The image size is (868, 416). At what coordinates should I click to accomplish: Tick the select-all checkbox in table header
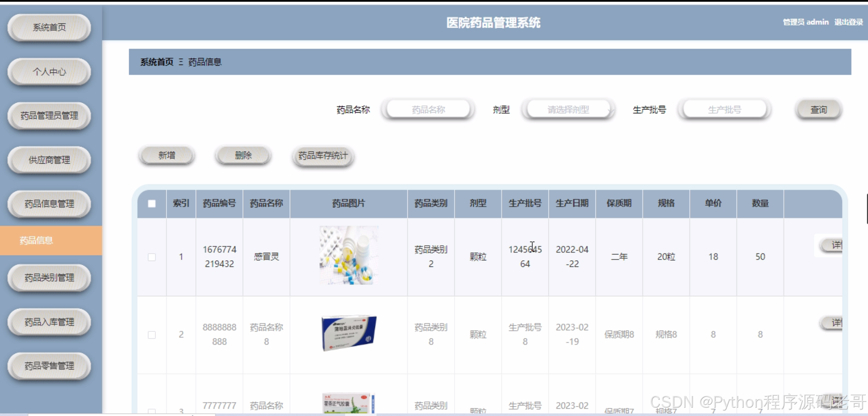[152, 204]
